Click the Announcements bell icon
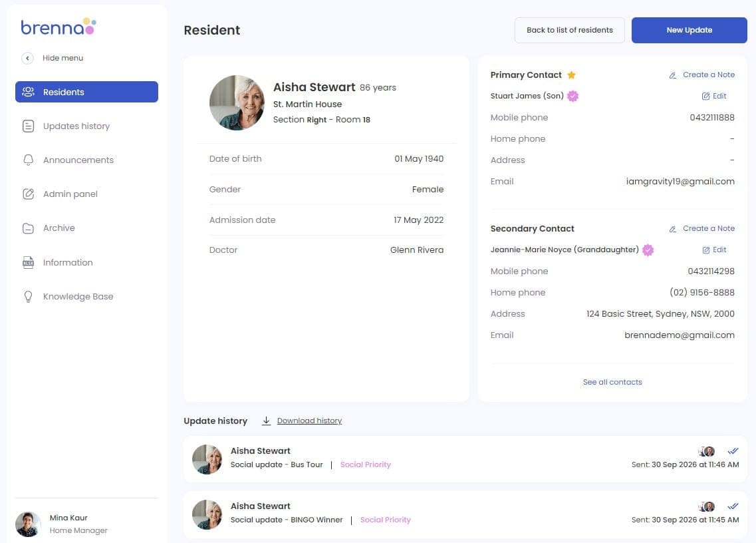 click(x=29, y=160)
